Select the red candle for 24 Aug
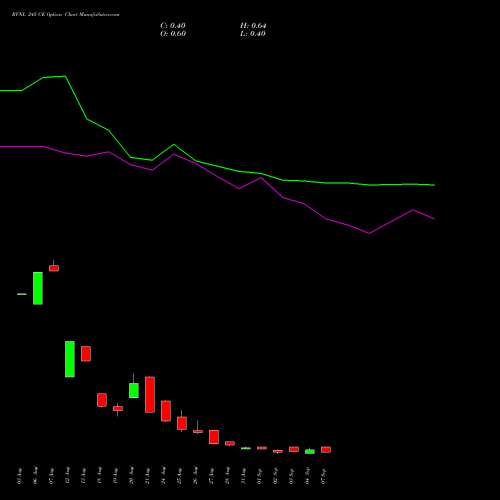The height and width of the screenshot is (500, 500). [166, 411]
